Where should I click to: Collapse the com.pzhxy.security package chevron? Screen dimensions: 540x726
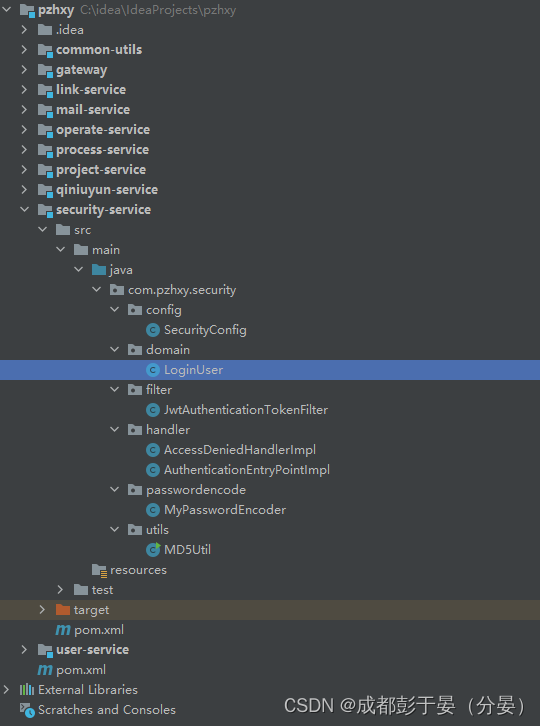coord(97,289)
